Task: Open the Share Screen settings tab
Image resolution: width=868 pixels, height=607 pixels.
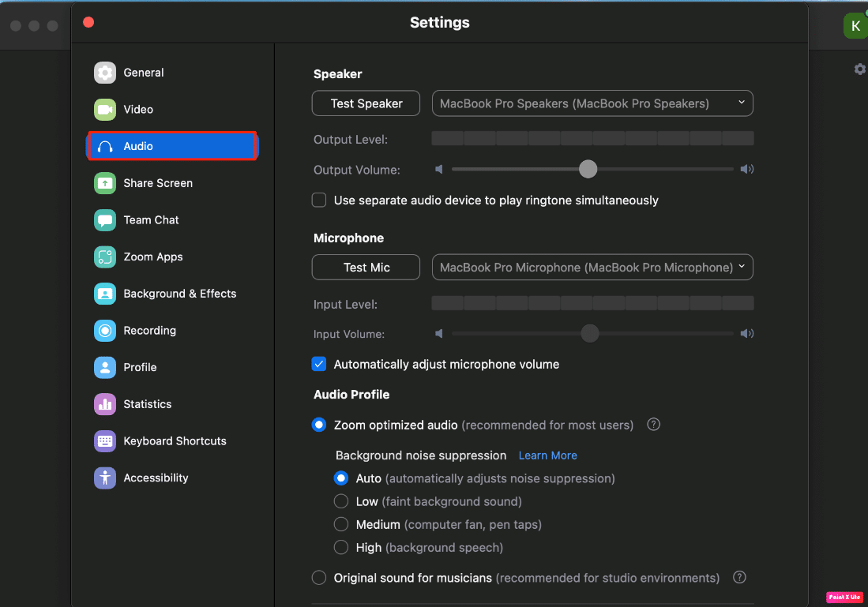Action: pos(173,183)
